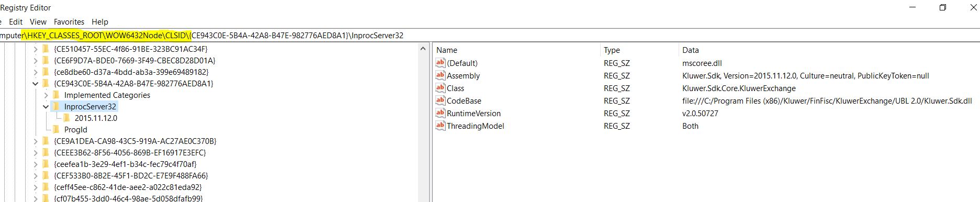
Task: Click the Implemented Categories folder icon
Action: click(56, 95)
